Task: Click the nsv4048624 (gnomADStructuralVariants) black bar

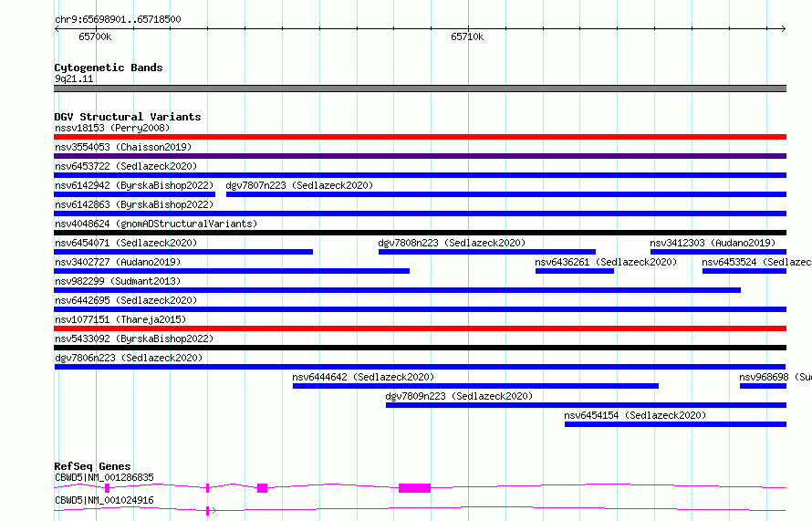Action: click(420, 233)
